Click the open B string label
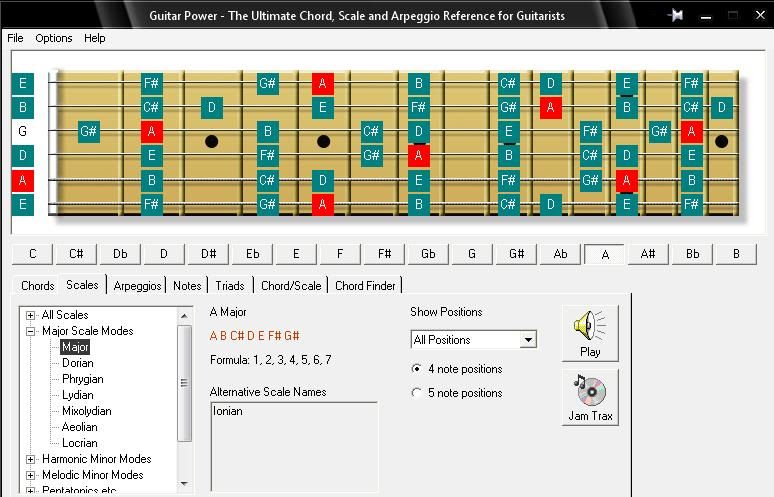 pyautogui.click(x=23, y=107)
